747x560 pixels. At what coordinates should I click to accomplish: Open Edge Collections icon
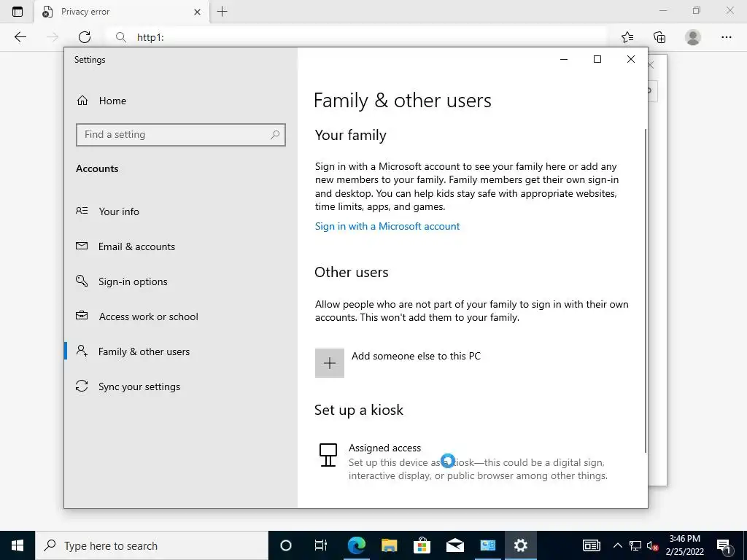[x=659, y=37]
